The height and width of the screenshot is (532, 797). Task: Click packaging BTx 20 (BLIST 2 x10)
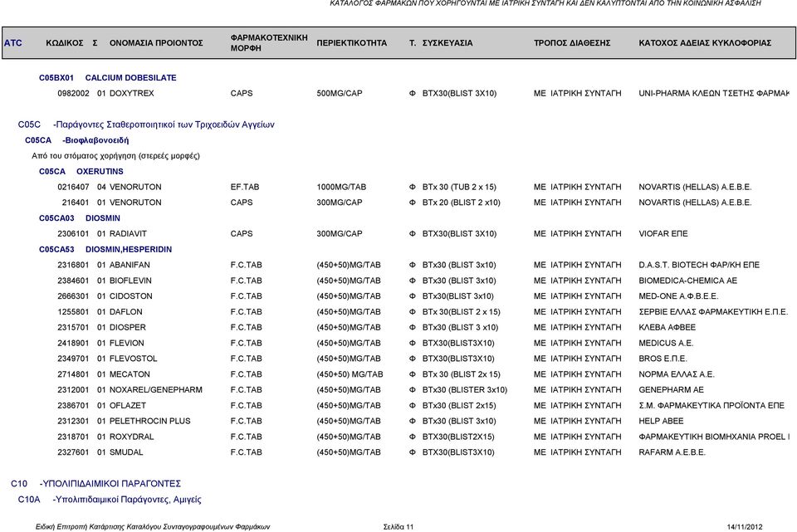461,203
